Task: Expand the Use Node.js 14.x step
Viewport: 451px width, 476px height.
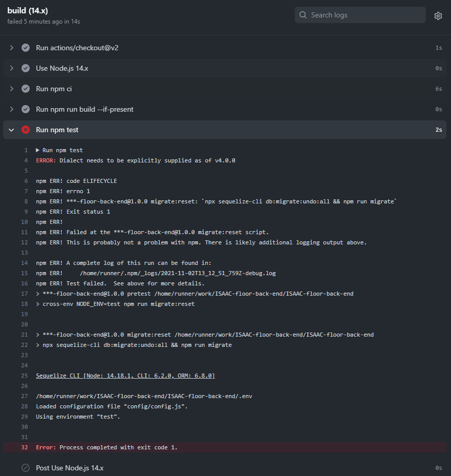Action: [11, 68]
